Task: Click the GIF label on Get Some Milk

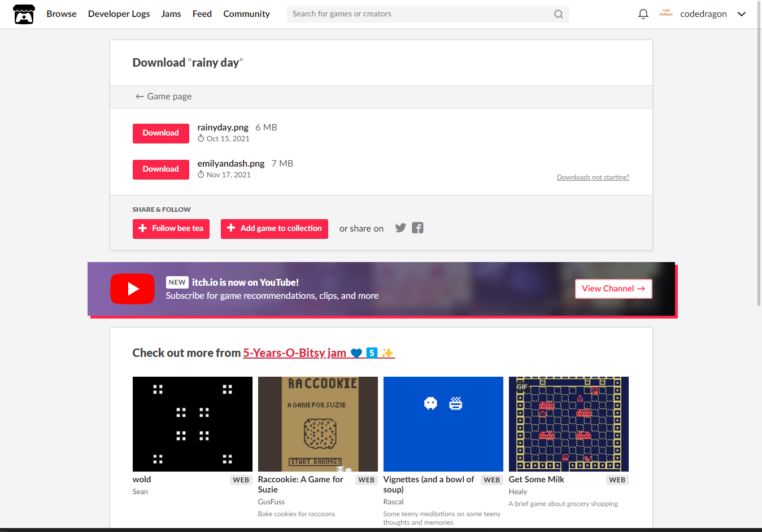Action: pyautogui.click(x=522, y=387)
